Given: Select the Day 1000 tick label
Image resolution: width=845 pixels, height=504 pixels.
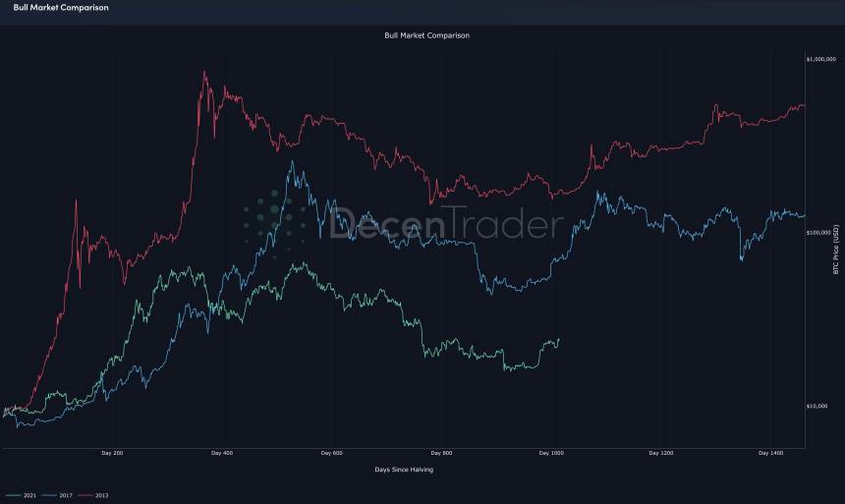Looking at the screenshot, I should pos(551,453).
